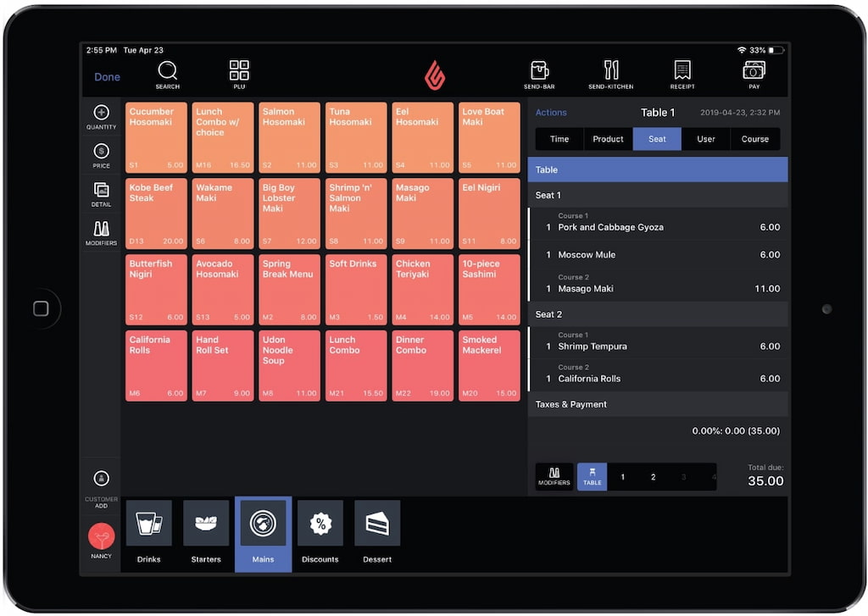
Task: Open the Search tool
Action: tap(167, 75)
